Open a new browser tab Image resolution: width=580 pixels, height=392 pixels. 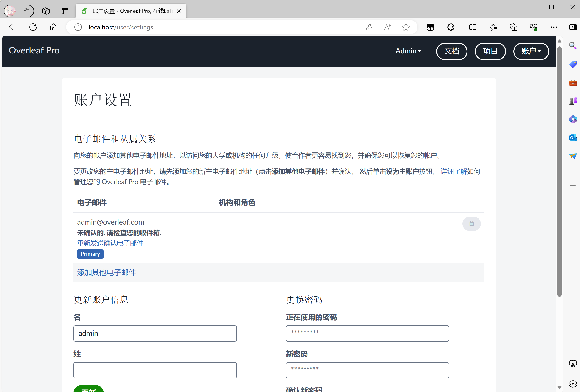point(194,11)
